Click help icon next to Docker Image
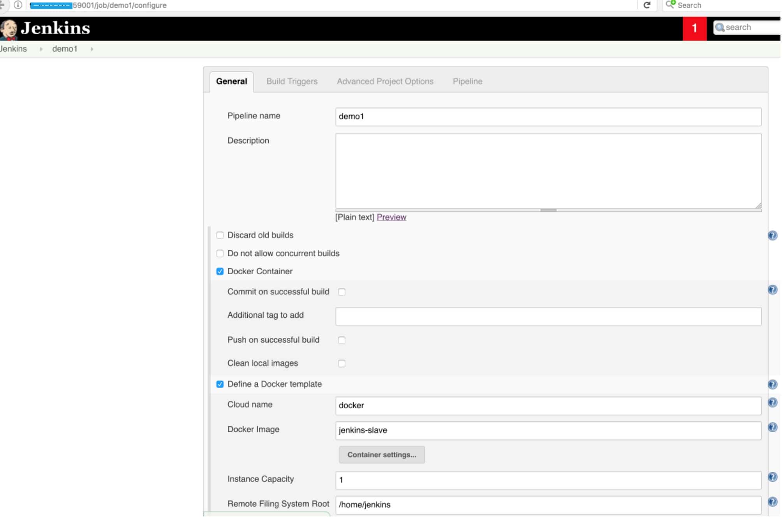782x532 pixels. tap(772, 427)
